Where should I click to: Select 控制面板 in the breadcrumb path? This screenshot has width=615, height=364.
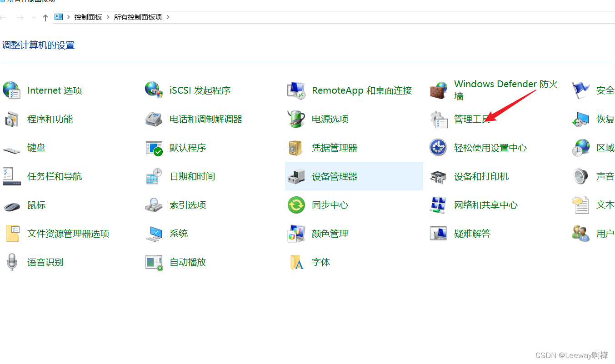(88, 17)
